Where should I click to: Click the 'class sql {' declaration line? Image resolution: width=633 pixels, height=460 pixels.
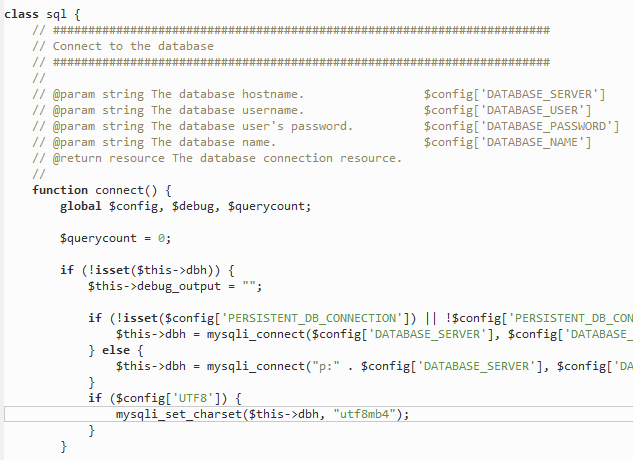(x=42, y=15)
